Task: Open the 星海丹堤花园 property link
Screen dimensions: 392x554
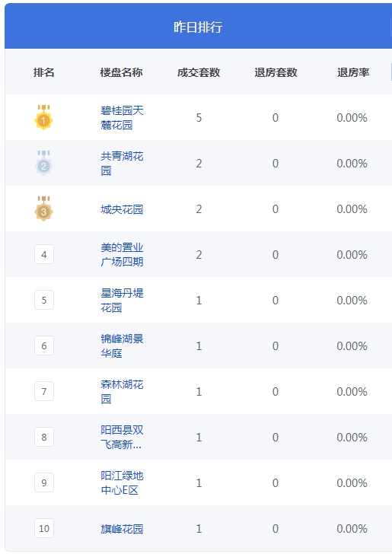Action: pyautogui.click(x=122, y=300)
